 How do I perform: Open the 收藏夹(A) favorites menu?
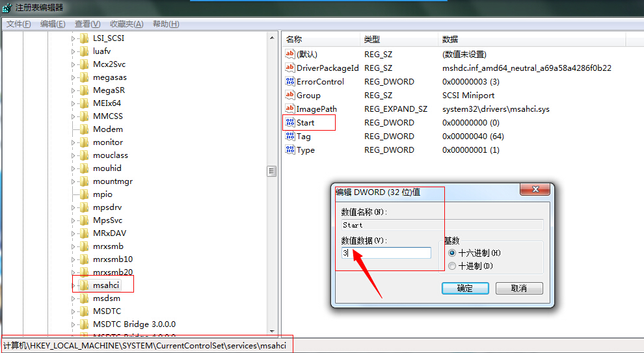click(x=126, y=24)
